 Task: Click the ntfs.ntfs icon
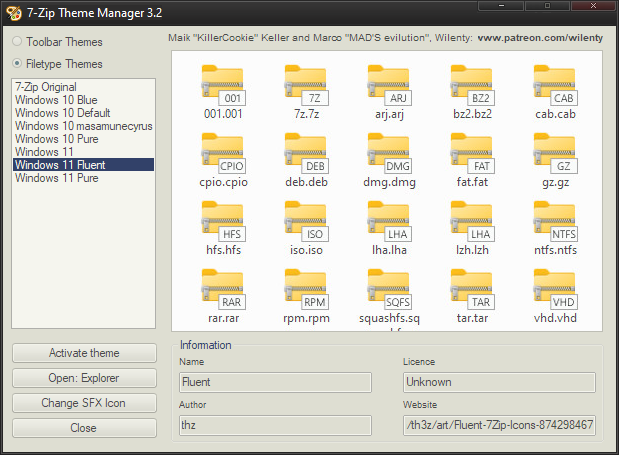[555, 222]
